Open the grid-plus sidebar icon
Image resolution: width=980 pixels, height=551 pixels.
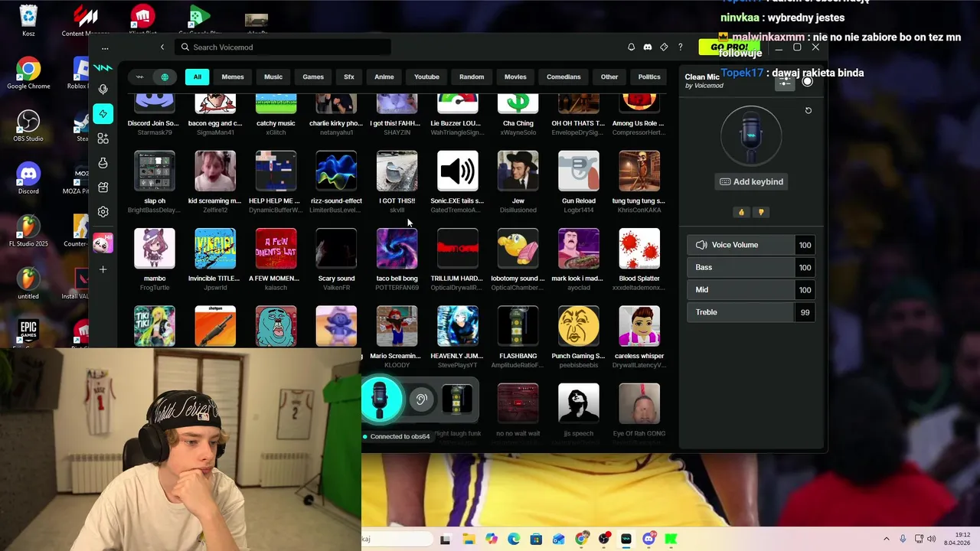(103, 139)
